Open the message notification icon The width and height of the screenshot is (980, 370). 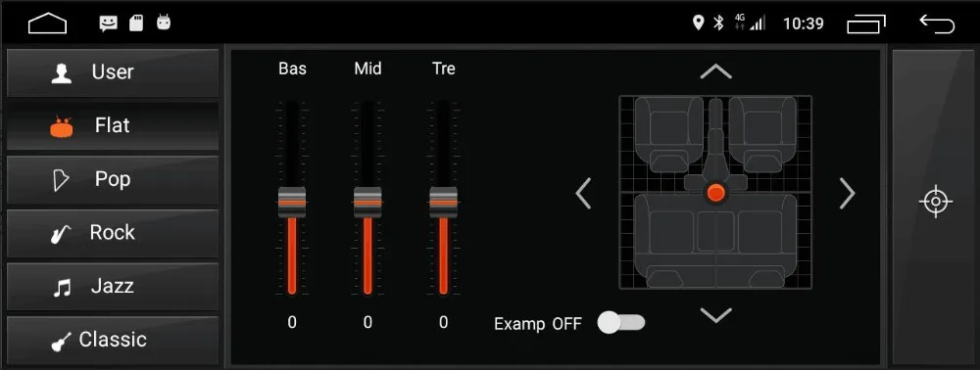point(108,23)
